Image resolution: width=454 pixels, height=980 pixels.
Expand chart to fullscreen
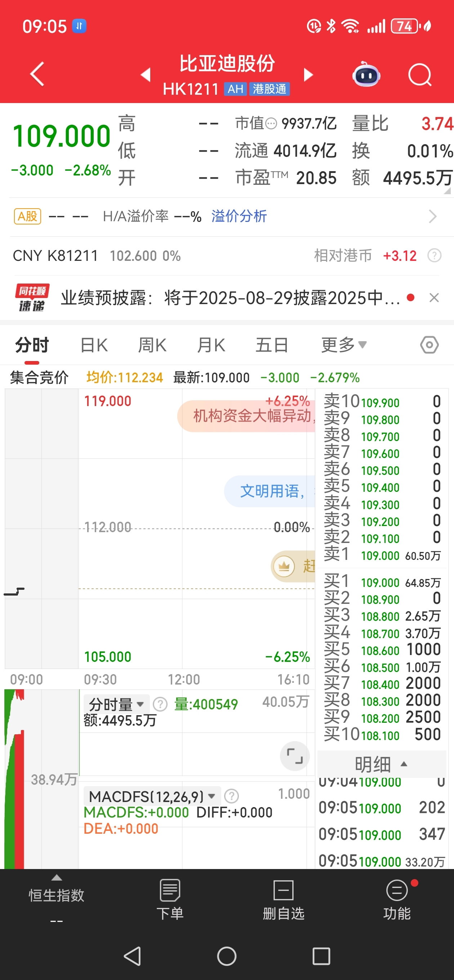tap(295, 756)
